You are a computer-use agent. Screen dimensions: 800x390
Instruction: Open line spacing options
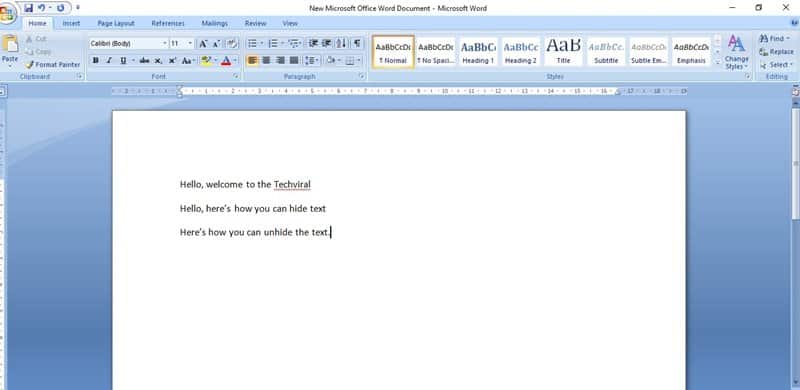point(310,61)
